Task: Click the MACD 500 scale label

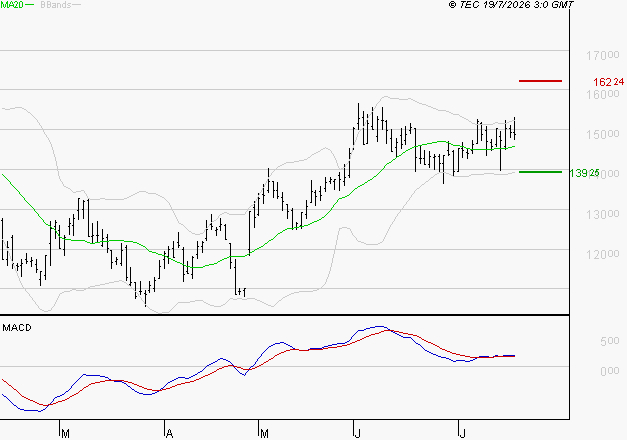Action: click(x=609, y=341)
